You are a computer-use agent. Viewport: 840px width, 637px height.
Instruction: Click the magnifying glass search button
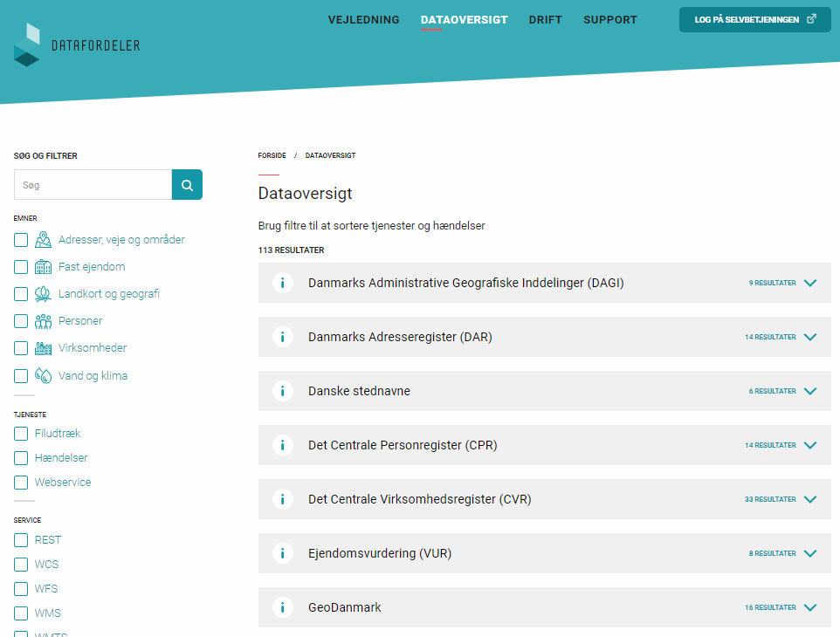(x=187, y=185)
